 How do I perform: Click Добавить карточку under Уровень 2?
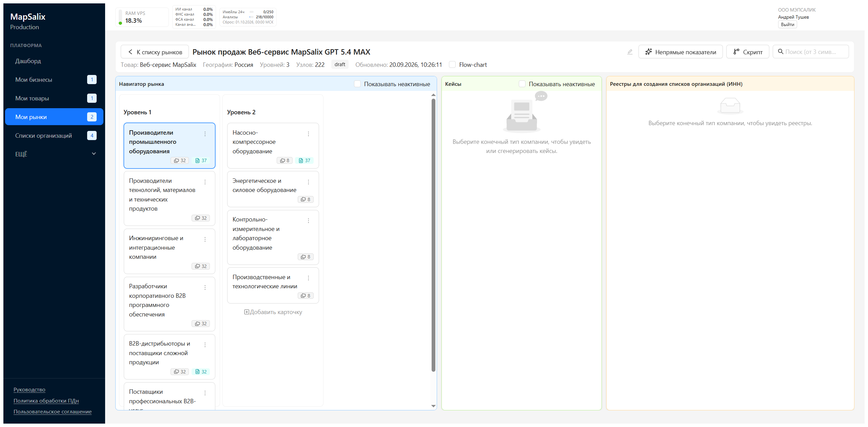tap(273, 312)
